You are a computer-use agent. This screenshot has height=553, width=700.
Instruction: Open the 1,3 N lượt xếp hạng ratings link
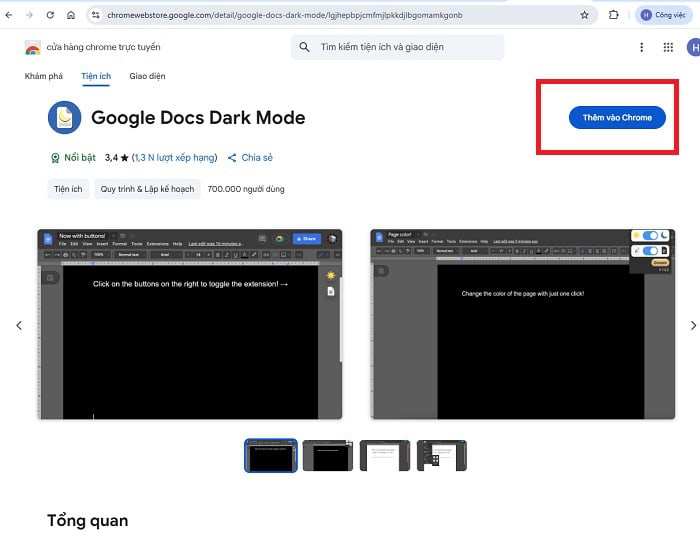175,158
